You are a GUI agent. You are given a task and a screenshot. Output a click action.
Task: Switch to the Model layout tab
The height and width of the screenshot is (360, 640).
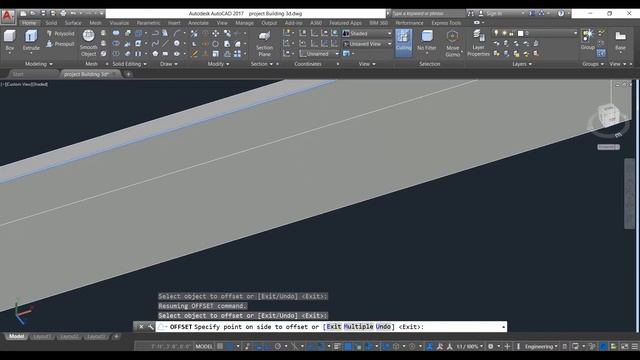(17, 336)
